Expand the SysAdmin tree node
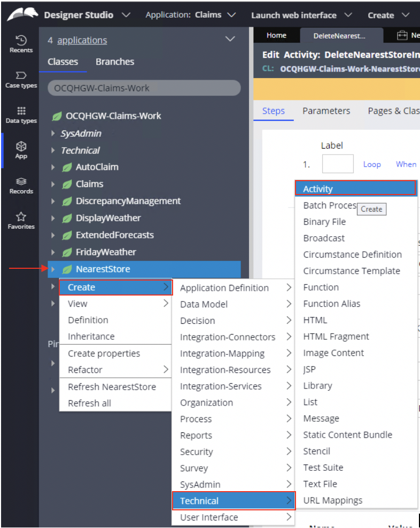The width and height of the screenshot is (420, 528). coord(53,134)
